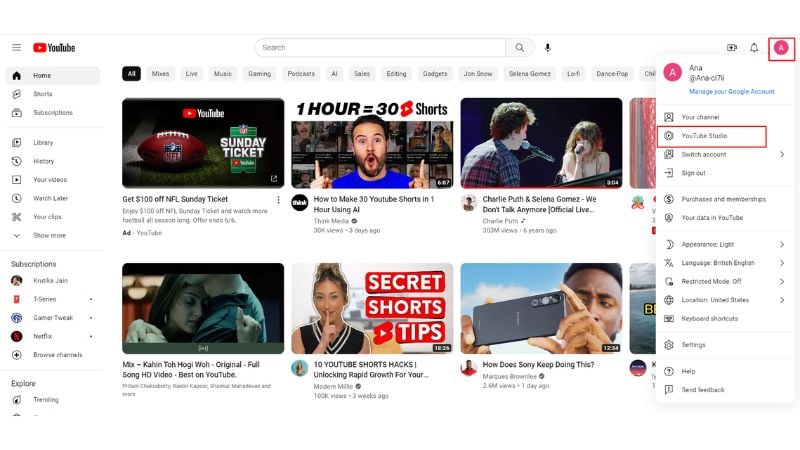The height and width of the screenshot is (450, 800).
Task: Open Your channel from account menu
Action: point(725,117)
